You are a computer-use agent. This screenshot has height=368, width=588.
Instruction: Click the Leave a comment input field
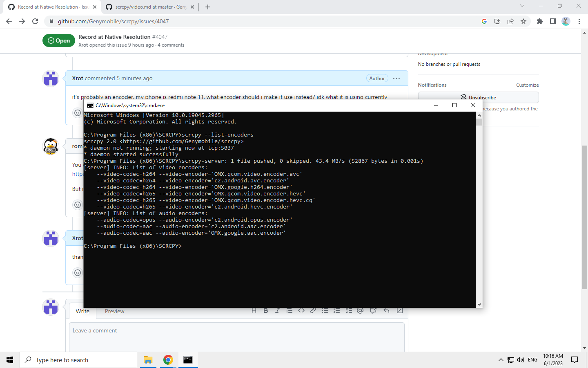237,330
